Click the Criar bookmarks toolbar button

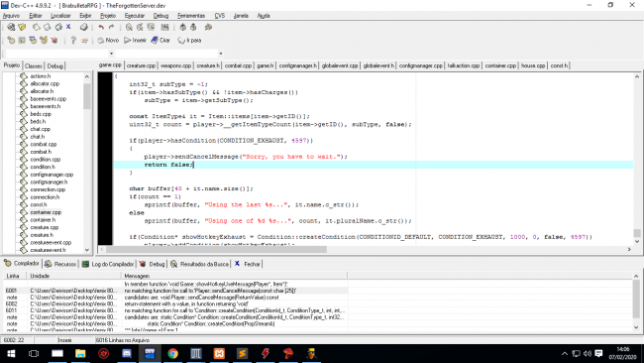161,40
